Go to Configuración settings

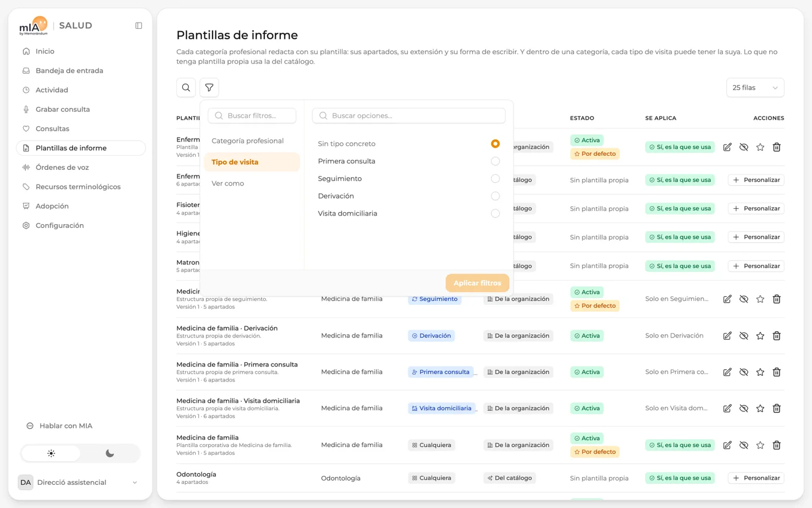[x=81, y=226]
